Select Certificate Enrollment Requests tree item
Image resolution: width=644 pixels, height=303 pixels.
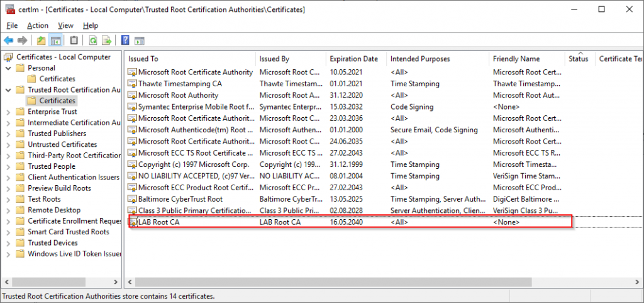click(74, 221)
